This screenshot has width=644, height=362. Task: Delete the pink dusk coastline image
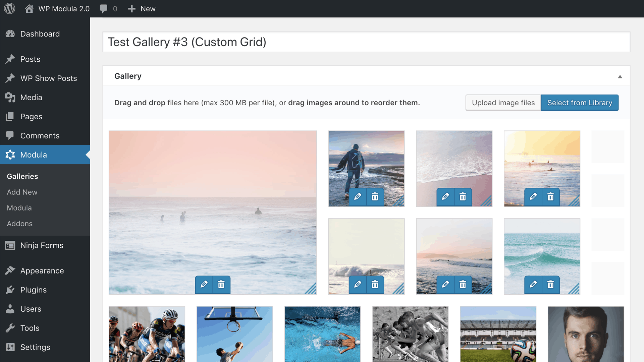463,285
